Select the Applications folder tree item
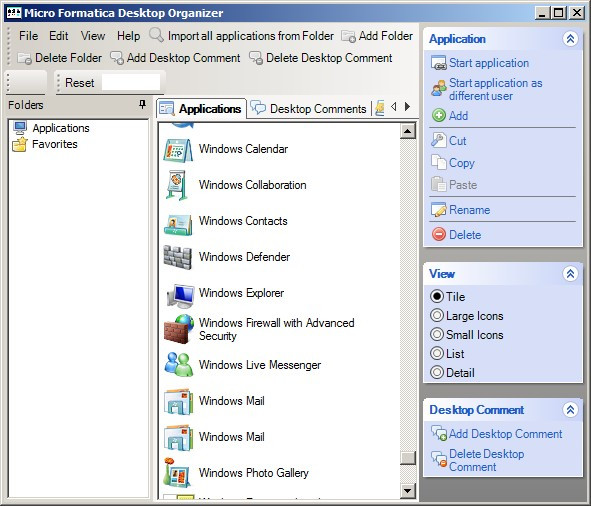The width and height of the screenshot is (591, 506). click(61, 128)
